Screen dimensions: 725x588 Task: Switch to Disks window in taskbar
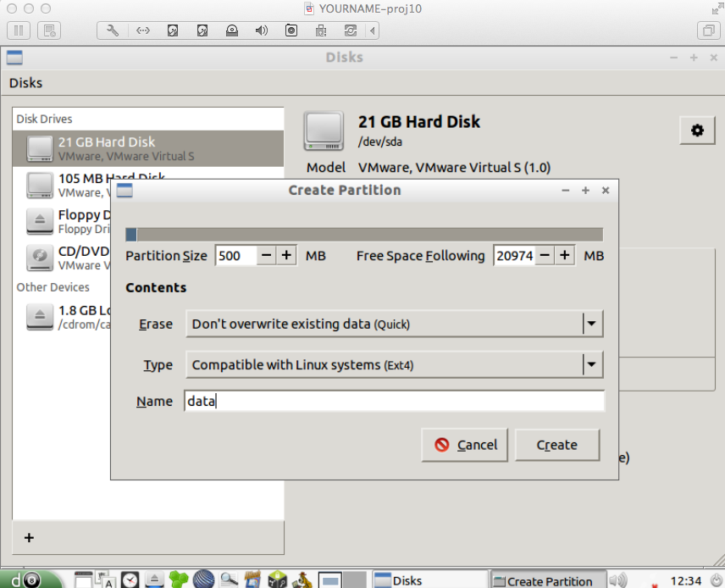tap(430, 580)
